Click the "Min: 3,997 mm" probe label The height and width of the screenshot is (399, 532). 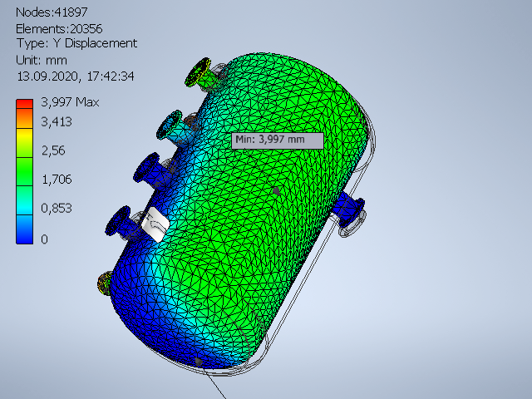coord(278,140)
